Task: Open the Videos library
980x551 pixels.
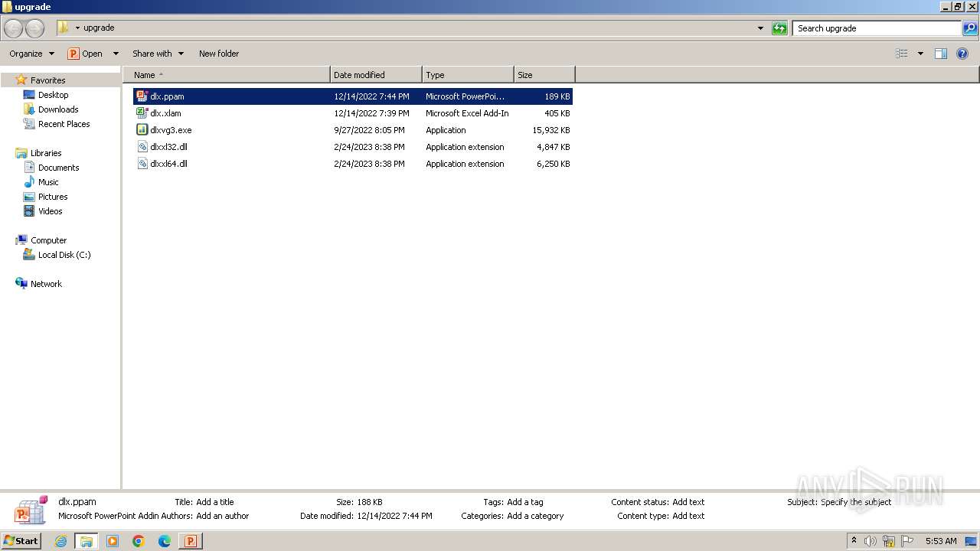Action: 50,211
